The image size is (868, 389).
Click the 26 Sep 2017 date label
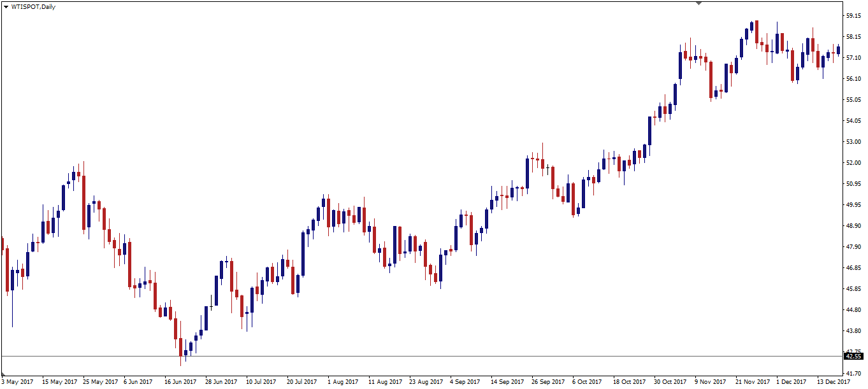548,382
